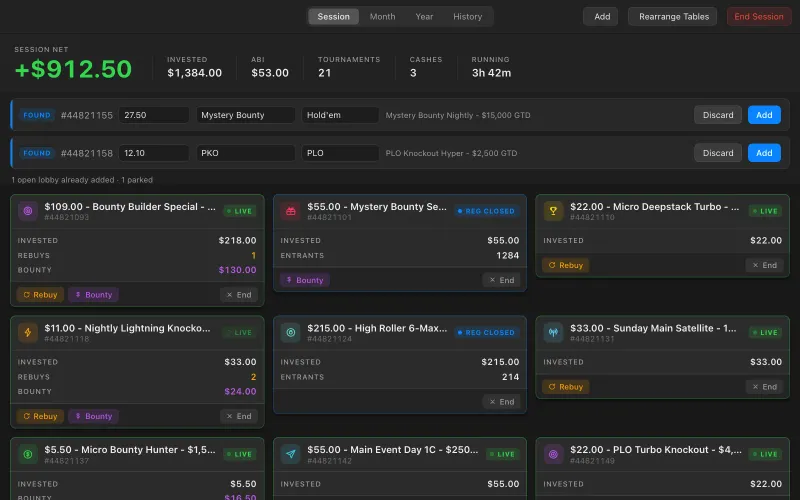Click the Bounty Builder Special card icon
This screenshot has width=800, height=500.
(28, 211)
